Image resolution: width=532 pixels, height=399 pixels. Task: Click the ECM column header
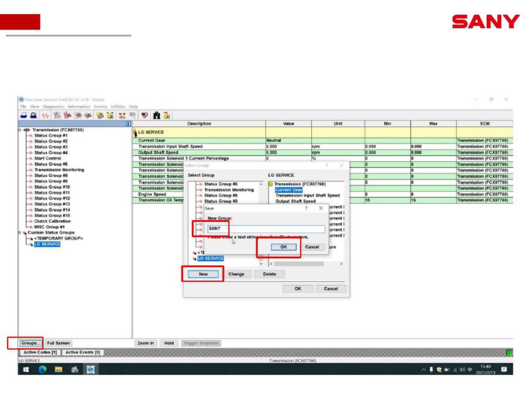pyautogui.click(x=485, y=123)
